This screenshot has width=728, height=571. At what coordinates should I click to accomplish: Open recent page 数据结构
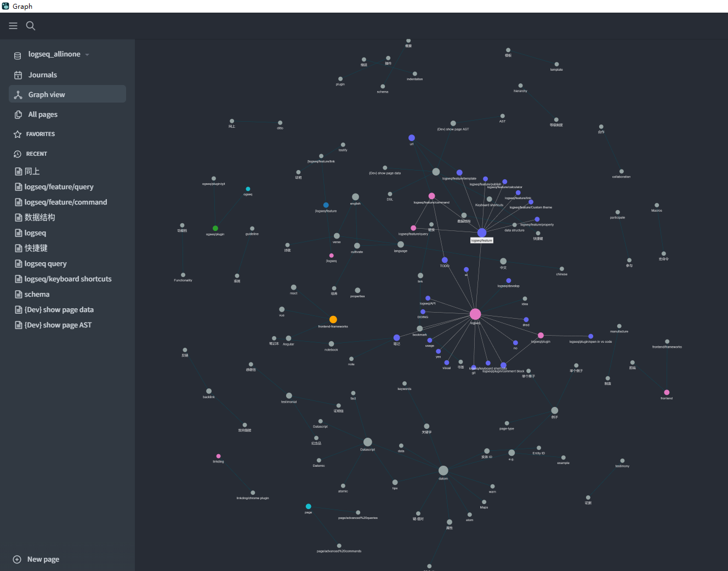[x=39, y=217]
